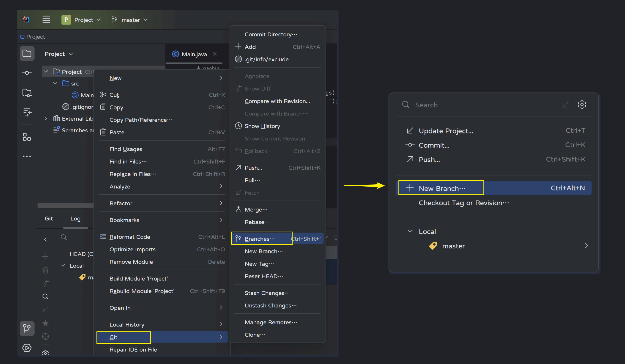Open the main hamburger menu
The width and height of the screenshot is (625, 364).
pos(46,20)
